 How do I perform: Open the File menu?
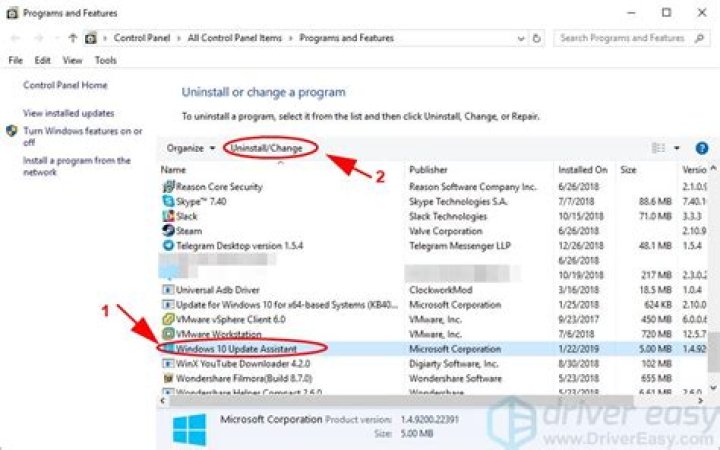pos(16,60)
